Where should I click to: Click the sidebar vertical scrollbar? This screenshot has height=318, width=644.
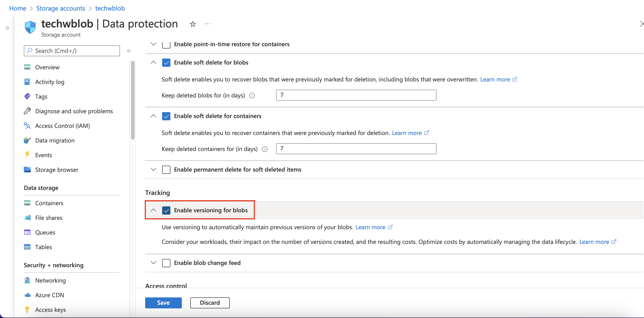click(x=133, y=100)
